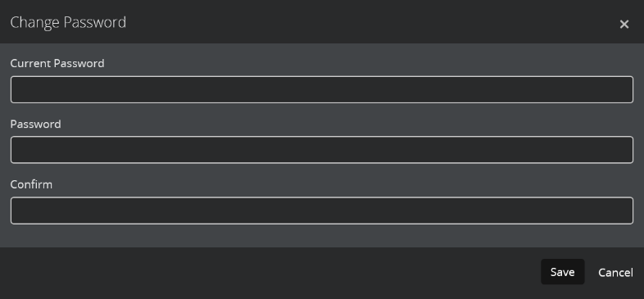
Task: Click gray form background below Confirm field
Action: click(321, 236)
